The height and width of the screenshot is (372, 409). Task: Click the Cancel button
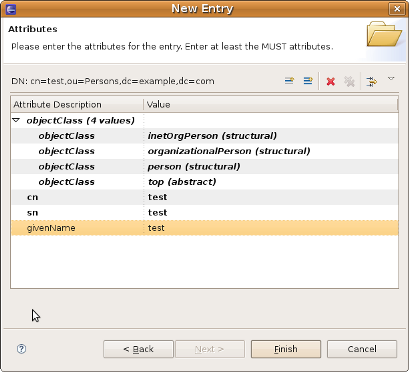tap(362, 349)
